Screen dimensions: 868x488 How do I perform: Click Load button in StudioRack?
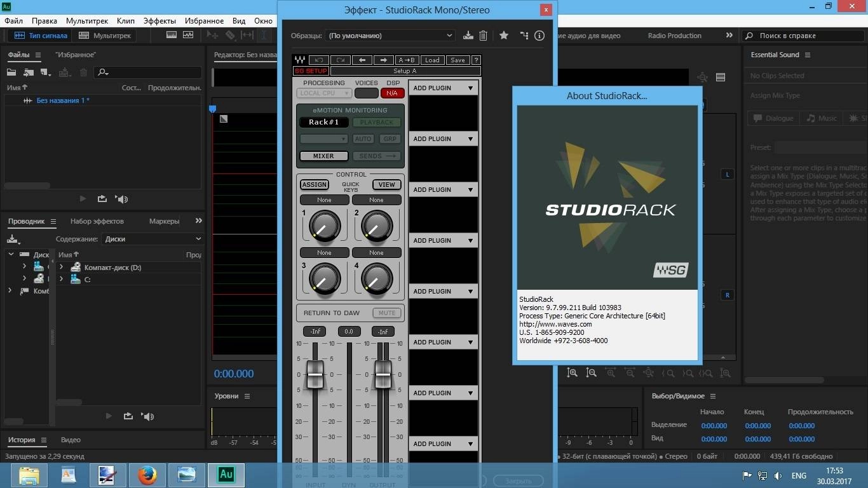tap(432, 60)
